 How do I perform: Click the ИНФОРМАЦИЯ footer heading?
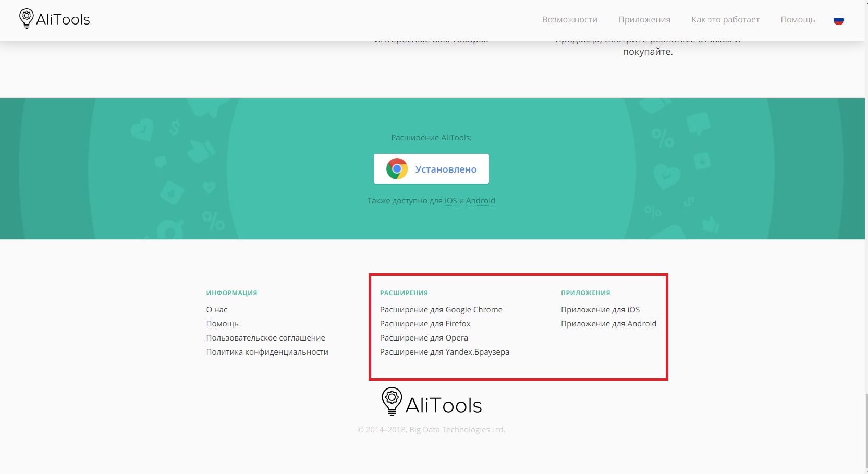(x=231, y=293)
